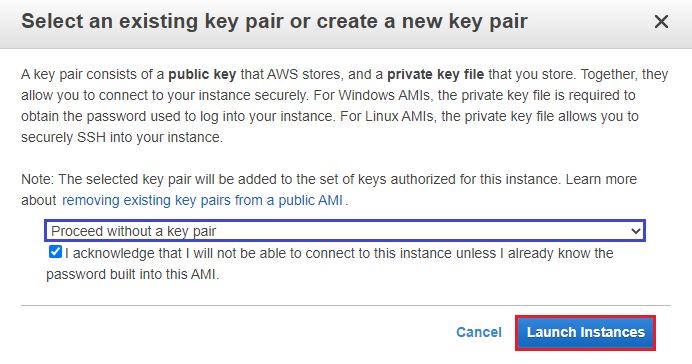Close the key pair dialog with X

[x=661, y=21]
